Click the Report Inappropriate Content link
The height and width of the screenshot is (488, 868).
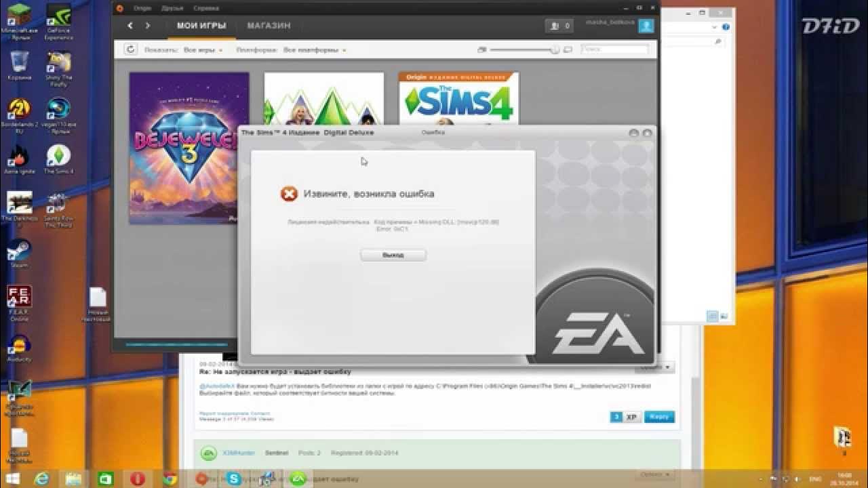pyautogui.click(x=234, y=413)
